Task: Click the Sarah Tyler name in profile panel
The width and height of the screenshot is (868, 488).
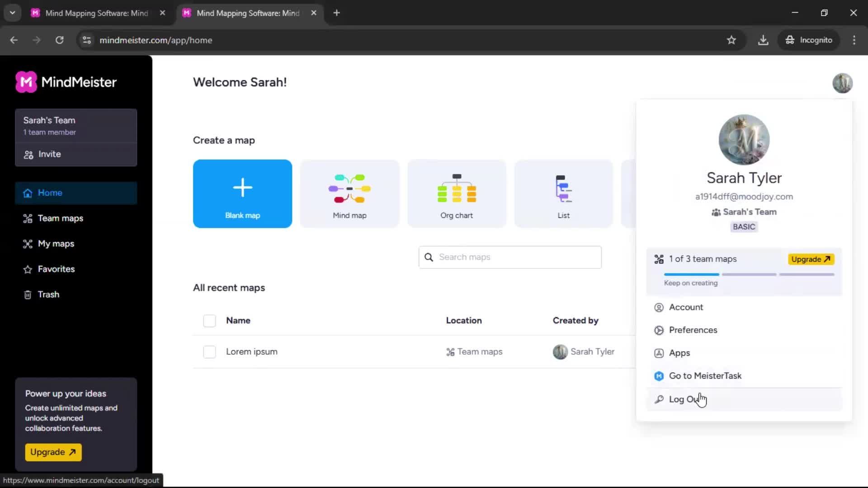Action: coord(744,178)
